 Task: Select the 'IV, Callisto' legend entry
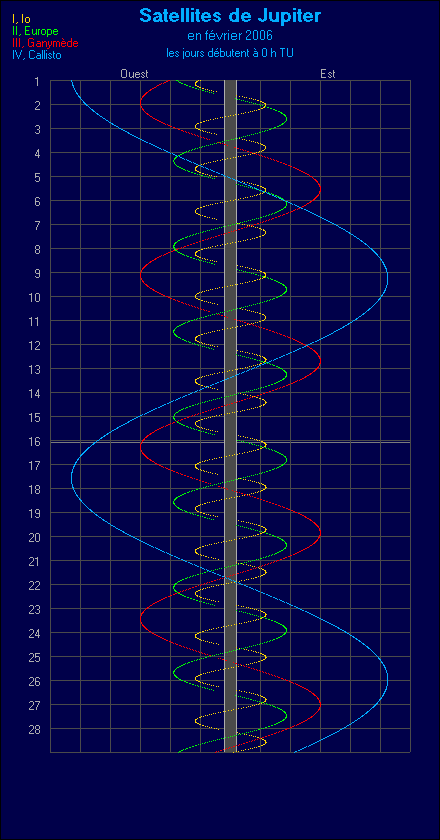(x=36, y=55)
